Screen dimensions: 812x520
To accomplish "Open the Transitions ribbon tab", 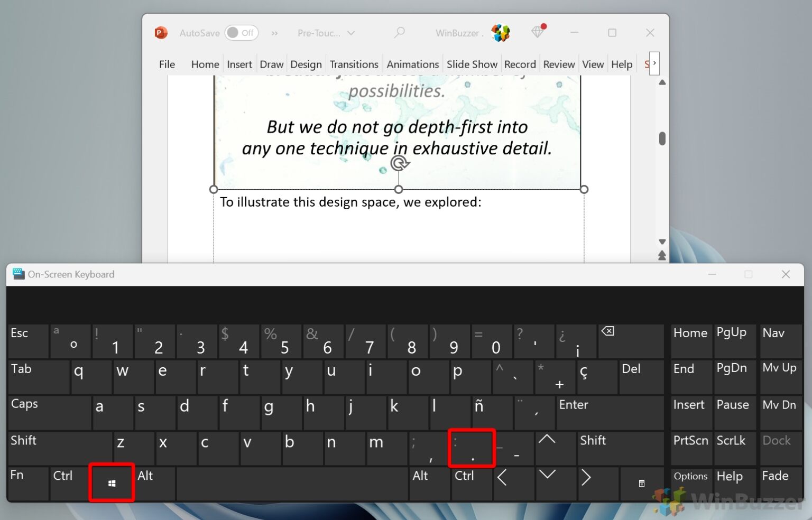I will (x=354, y=64).
